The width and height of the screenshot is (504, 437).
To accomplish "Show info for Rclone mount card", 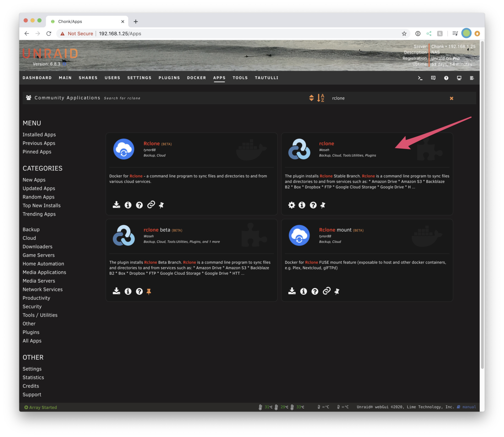I will point(304,291).
